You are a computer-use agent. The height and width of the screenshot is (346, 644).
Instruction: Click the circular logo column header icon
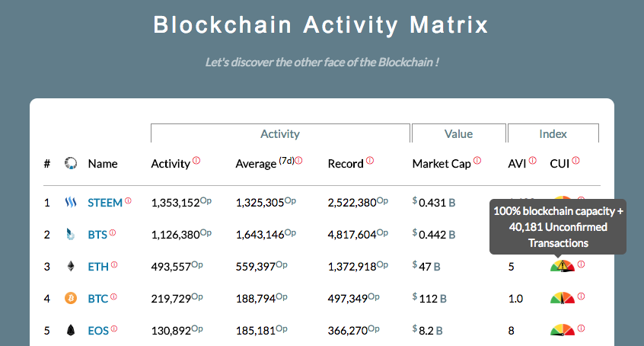(71, 163)
